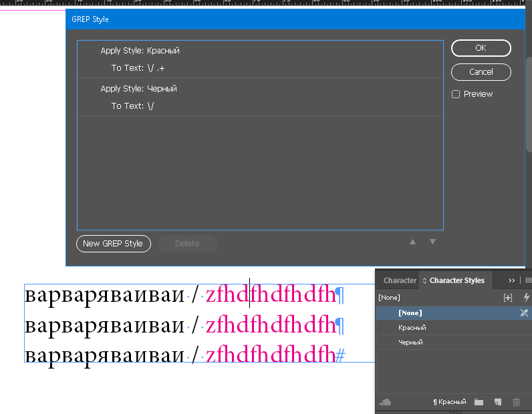Click the pink text on the third line
This screenshot has width=532, height=414.
[x=271, y=355]
